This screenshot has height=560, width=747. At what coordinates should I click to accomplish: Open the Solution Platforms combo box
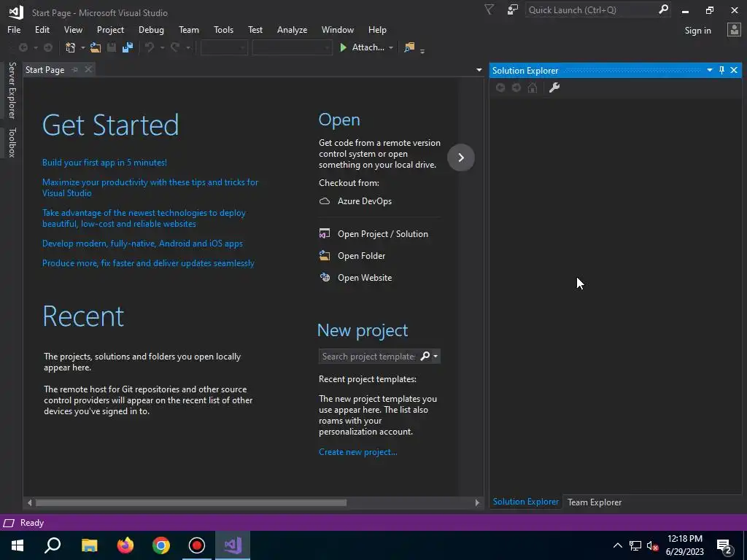tap(292, 47)
